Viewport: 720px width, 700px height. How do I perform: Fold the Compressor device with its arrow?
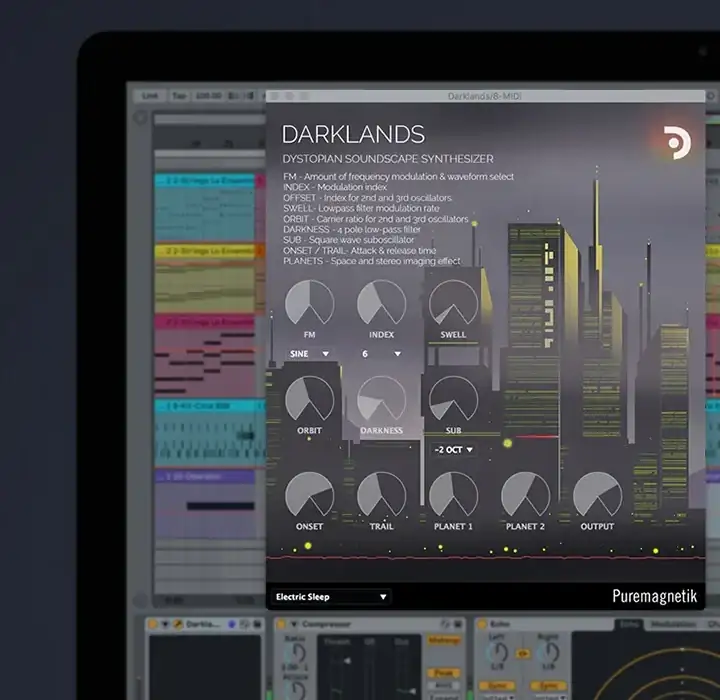(294, 624)
